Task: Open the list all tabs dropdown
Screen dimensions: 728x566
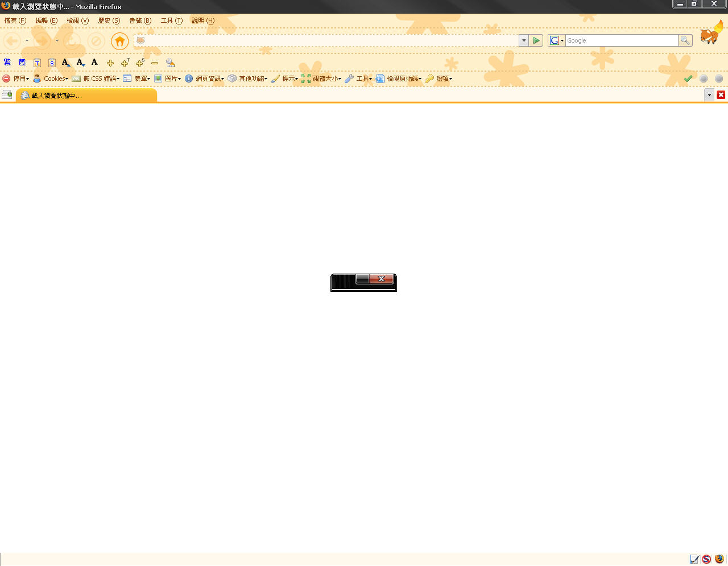Action: pyautogui.click(x=709, y=95)
